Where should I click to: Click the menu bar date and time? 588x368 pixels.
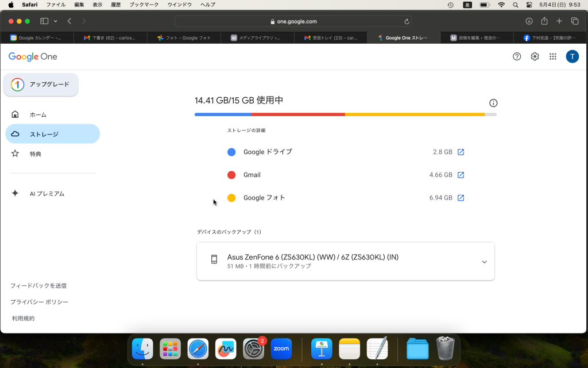tap(560, 5)
